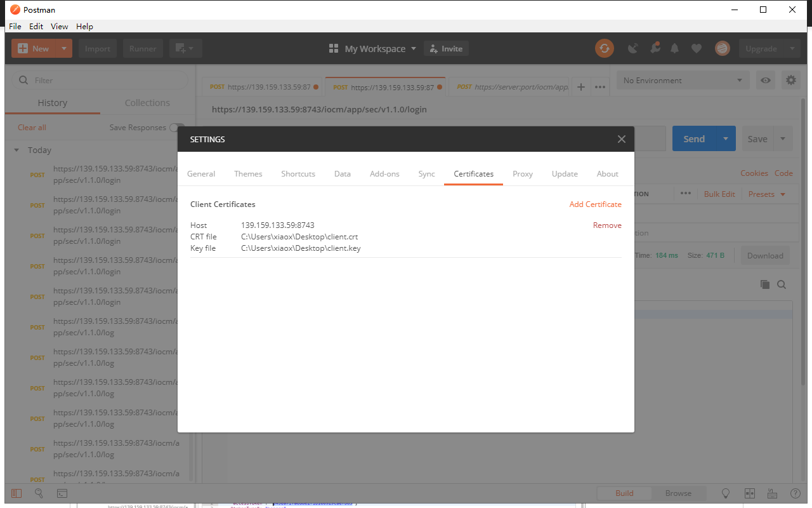Open the user avatar menu
The width and height of the screenshot is (812, 508).
pos(722,48)
